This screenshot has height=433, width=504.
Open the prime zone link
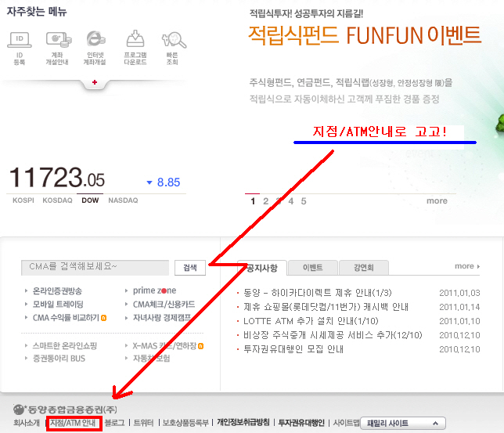(x=155, y=290)
